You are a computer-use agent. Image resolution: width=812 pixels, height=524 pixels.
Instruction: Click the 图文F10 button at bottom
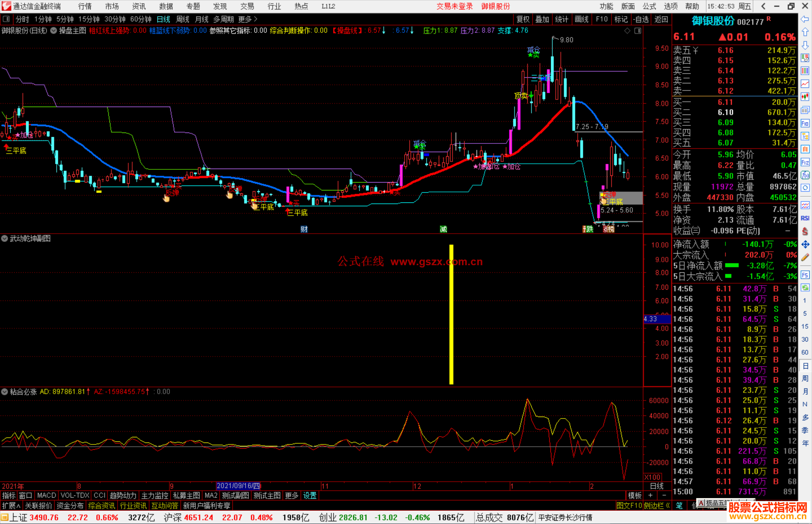629,506
